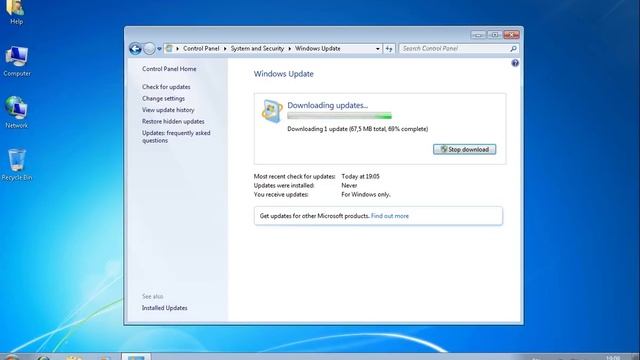Select System and Security breadcrumb
This screenshot has height=360, width=640.
pos(257,49)
